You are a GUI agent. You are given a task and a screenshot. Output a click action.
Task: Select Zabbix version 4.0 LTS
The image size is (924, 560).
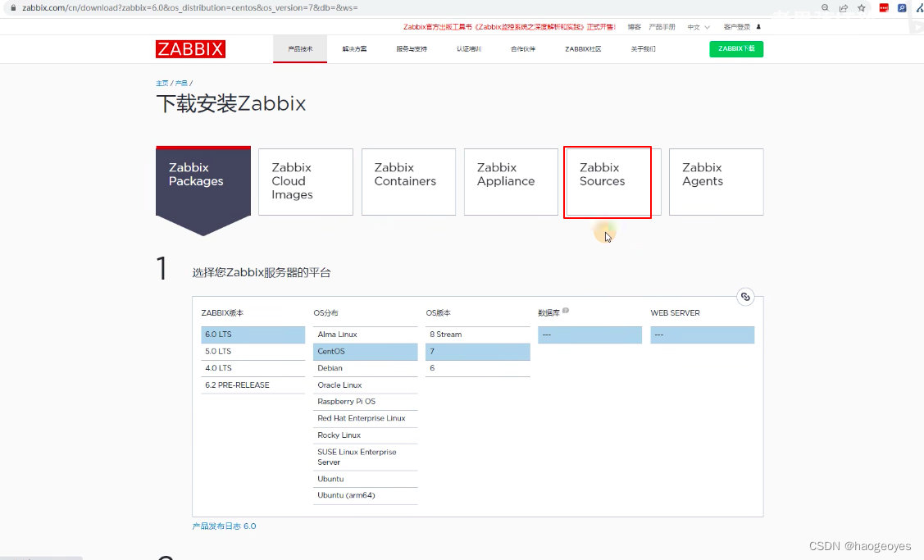pyautogui.click(x=253, y=368)
